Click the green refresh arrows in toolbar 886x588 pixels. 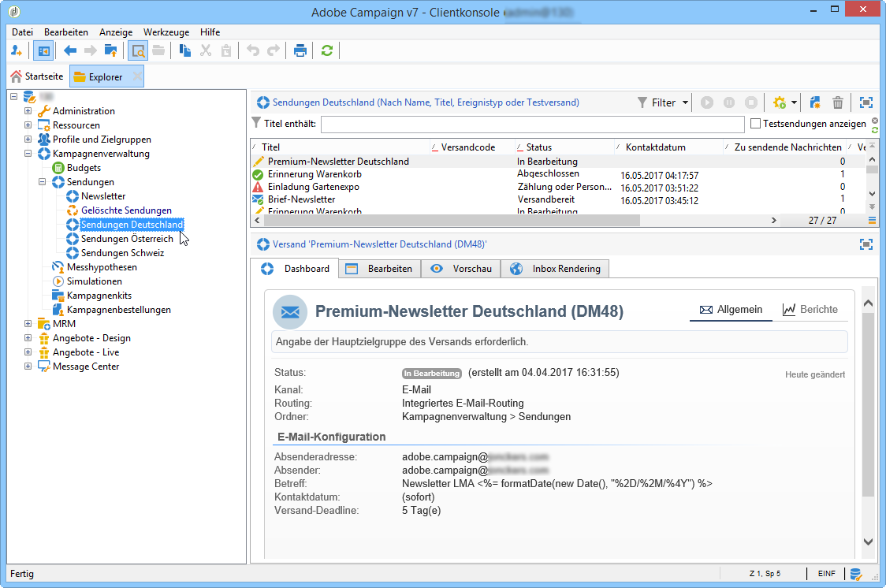tap(326, 50)
